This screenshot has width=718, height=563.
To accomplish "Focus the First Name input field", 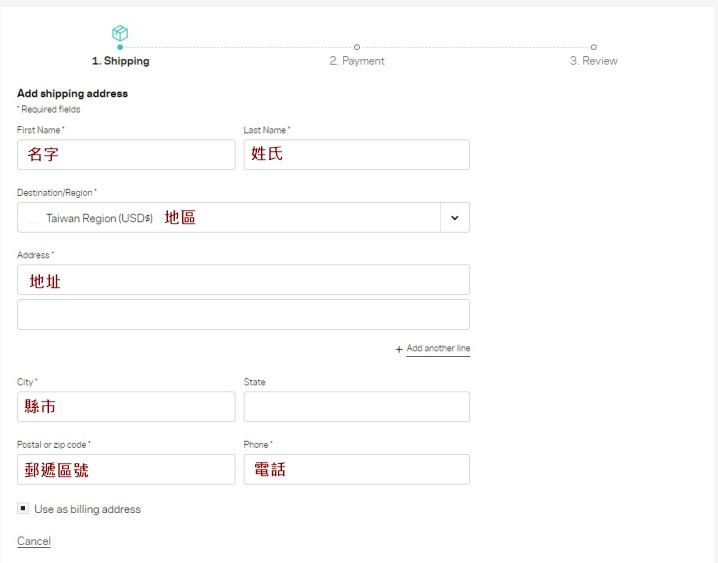I will (126, 155).
